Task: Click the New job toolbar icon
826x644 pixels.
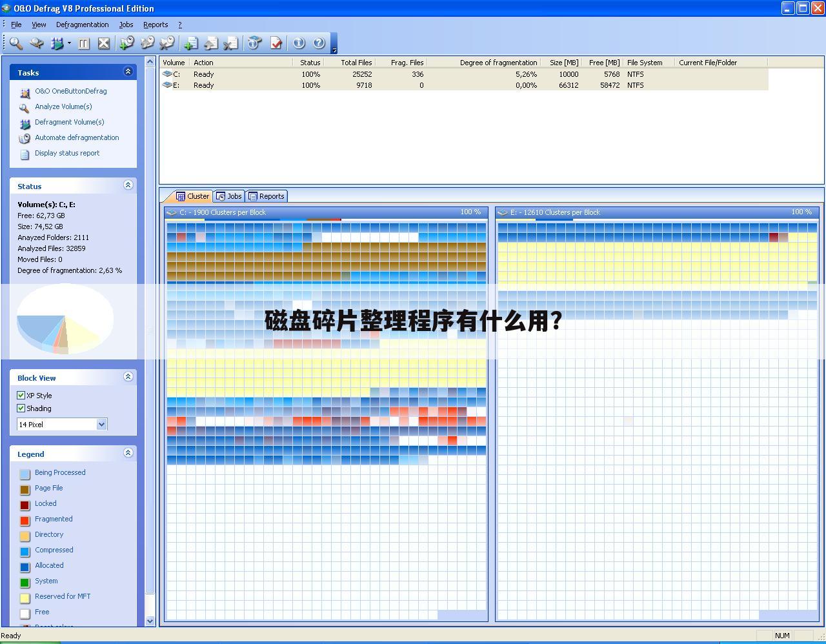Action: [x=126, y=43]
